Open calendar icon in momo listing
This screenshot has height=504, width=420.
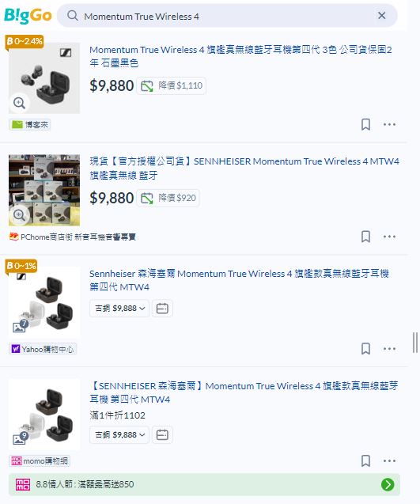coord(162,435)
